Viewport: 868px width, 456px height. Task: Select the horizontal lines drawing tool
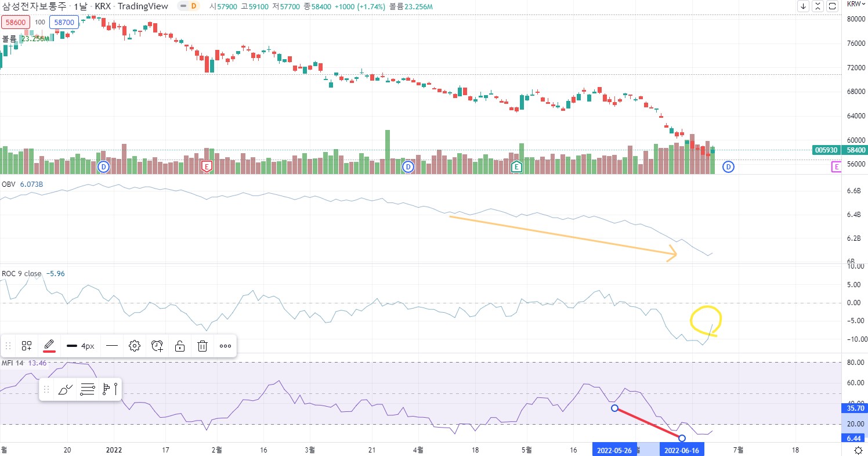pos(88,389)
